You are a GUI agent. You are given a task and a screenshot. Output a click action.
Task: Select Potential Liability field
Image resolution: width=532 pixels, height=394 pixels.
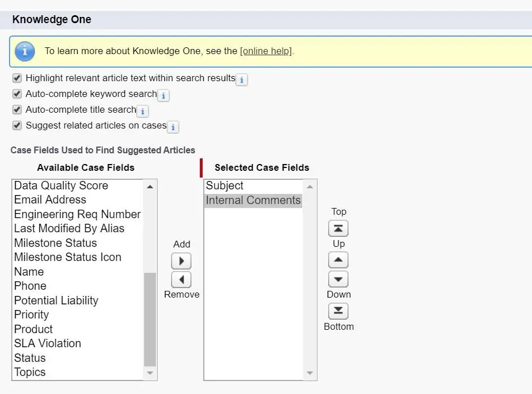78,300
